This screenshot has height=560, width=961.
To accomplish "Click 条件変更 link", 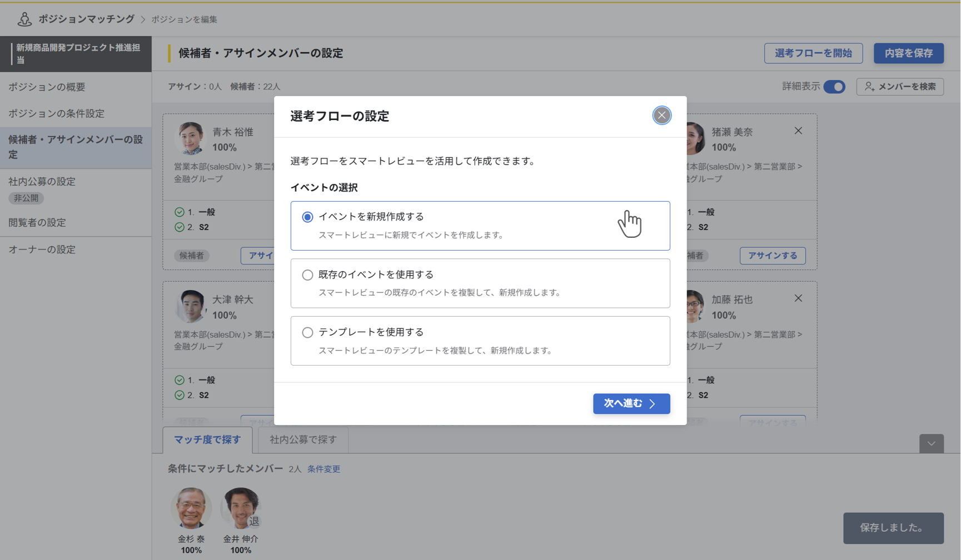I will click(x=323, y=469).
